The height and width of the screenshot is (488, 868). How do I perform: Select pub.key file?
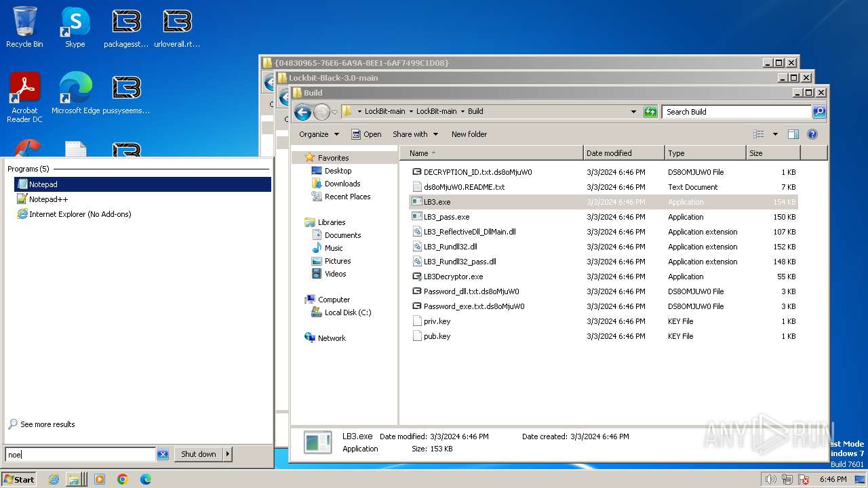click(x=437, y=336)
